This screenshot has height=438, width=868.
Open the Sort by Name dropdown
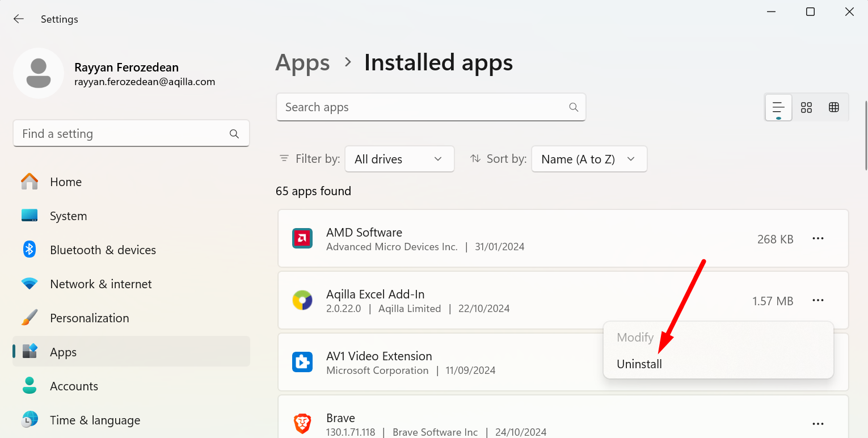(589, 159)
